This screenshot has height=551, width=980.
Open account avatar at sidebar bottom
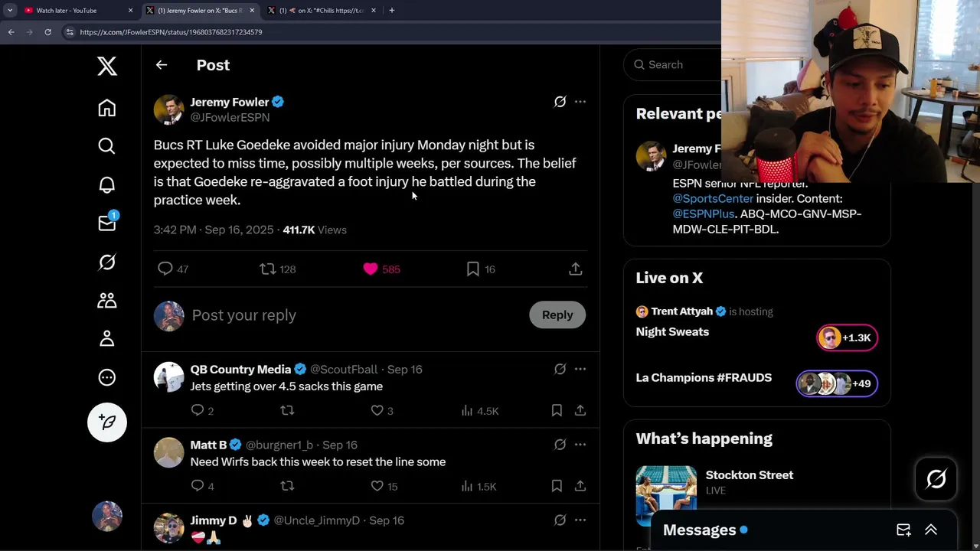pos(107,517)
